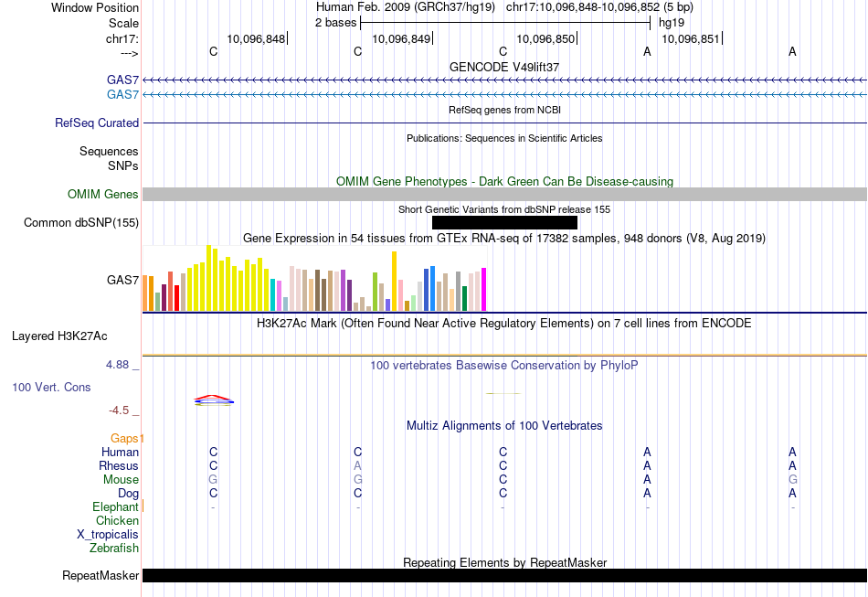
Task: Select the OMIM Genes track label
Action: pyautogui.click(x=103, y=195)
